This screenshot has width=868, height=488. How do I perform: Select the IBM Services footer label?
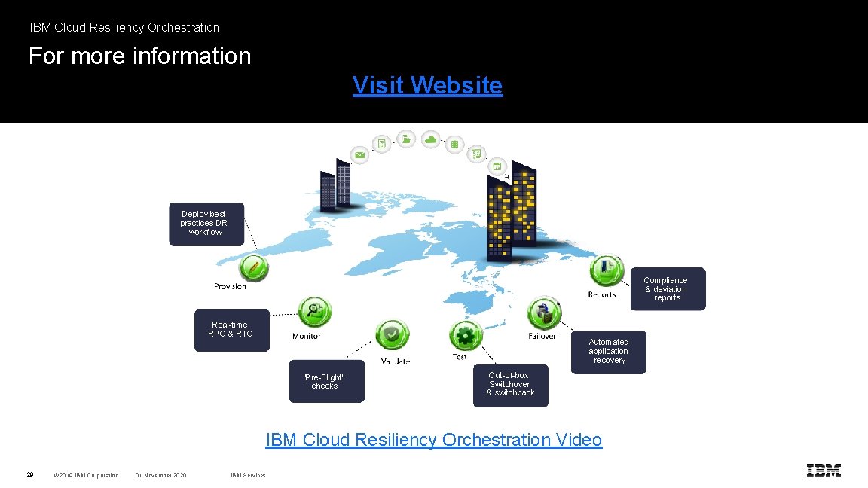pos(248,475)
